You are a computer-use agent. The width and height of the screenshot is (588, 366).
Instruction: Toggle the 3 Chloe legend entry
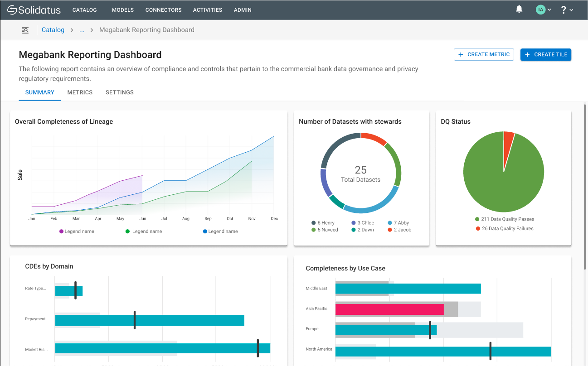tap(363, 223)
